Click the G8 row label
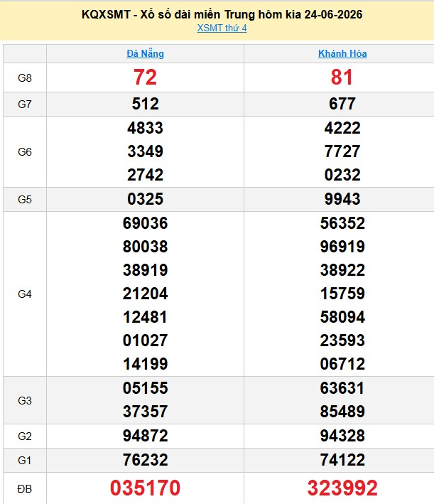The image size is (434, 504). (25, 77)
